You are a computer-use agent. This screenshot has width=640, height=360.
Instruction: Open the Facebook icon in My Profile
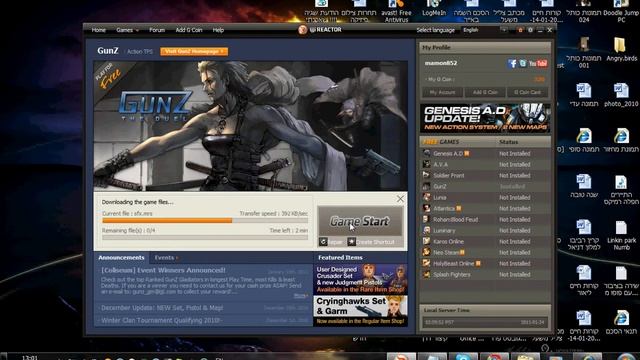512,63
